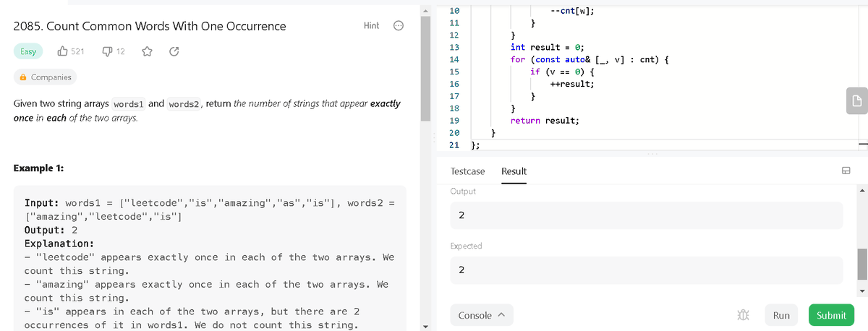
Task: Star the problem as favorite
Action: tap(147, 51)
